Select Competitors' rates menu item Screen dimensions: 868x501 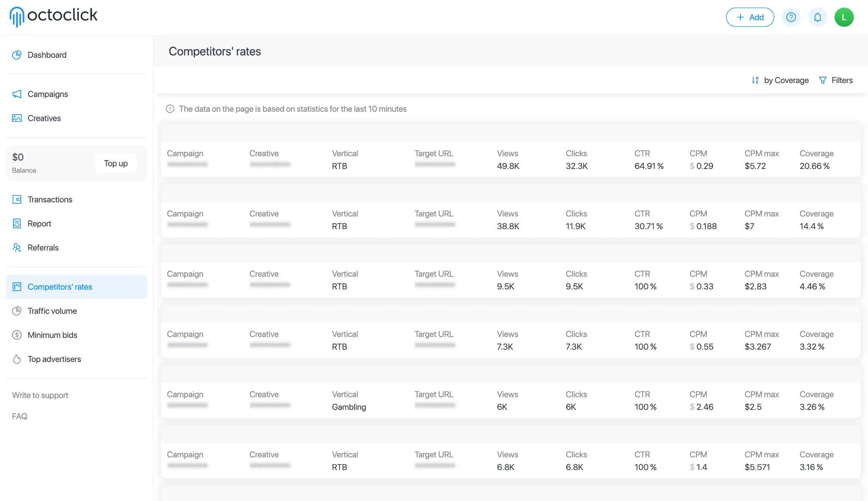(x=76, y=287)
